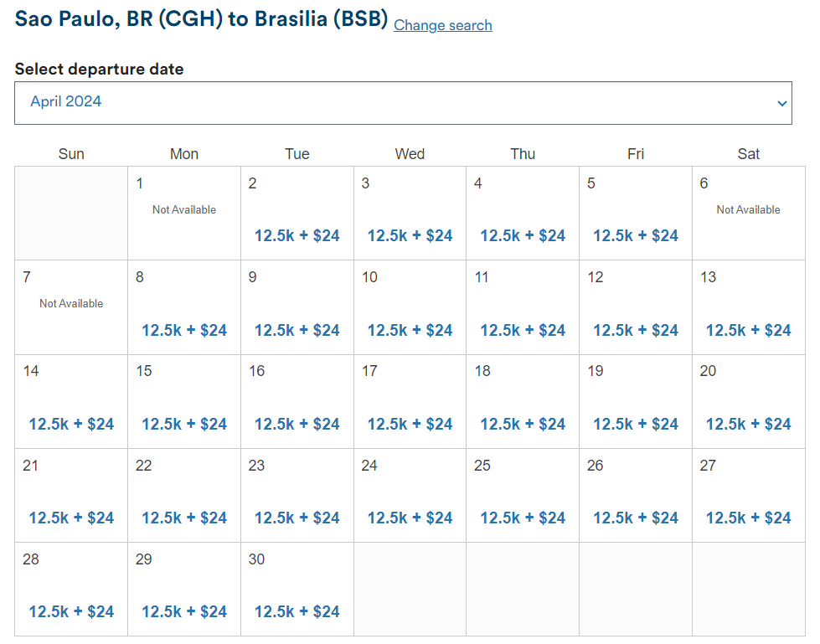Select April 28 departure date
The image size is (820, 644).
point(70,611)
